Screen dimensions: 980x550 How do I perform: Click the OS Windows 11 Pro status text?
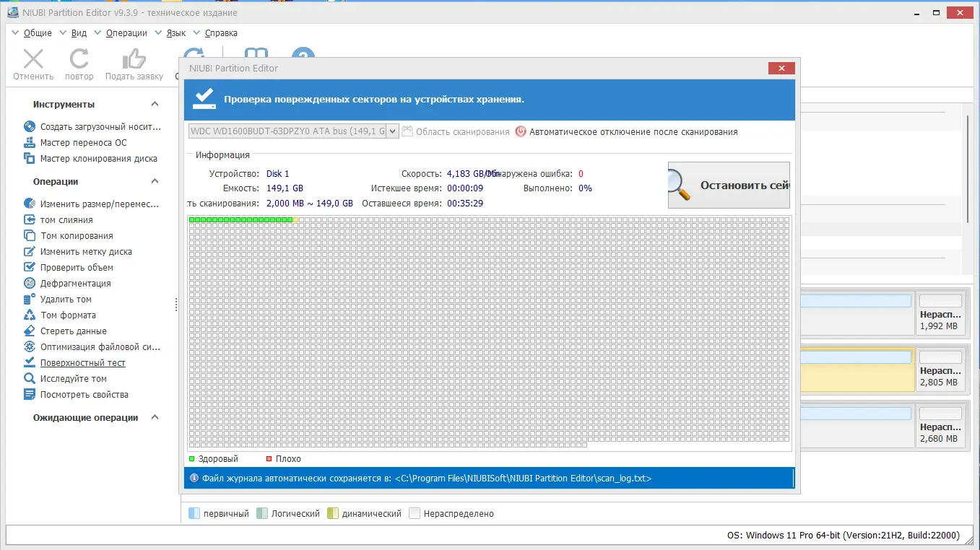click(844, 535)
